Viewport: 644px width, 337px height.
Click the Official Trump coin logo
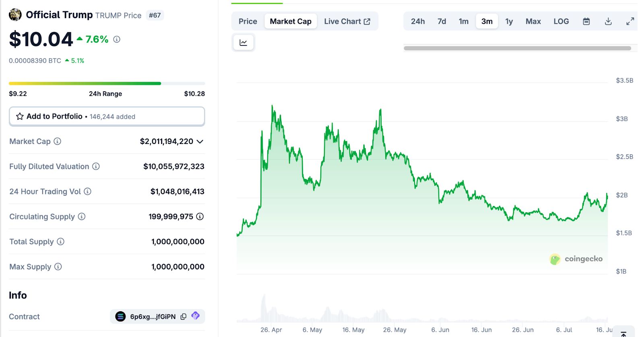(15, 14)
